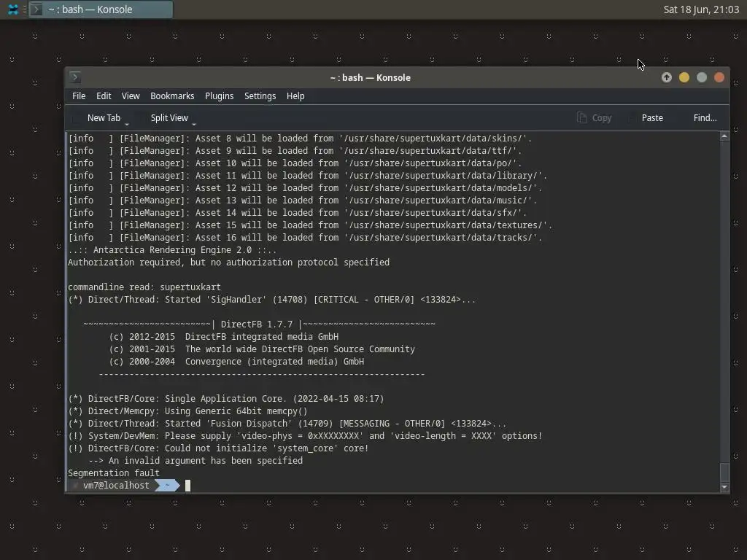
Task: Click the terminal scrollbar thumb
Action: (x=724, y=472)
